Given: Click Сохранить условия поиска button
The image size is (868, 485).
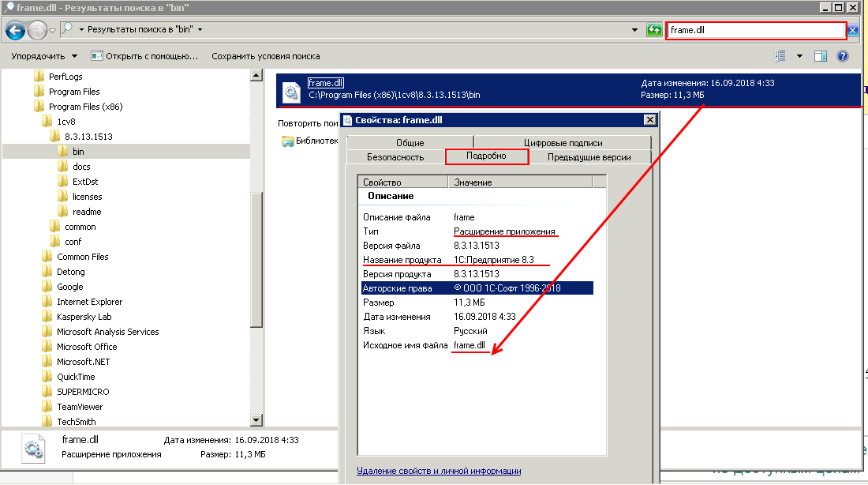Looking at the screenshot, I should pyautogui.click(x=266, y=56).
